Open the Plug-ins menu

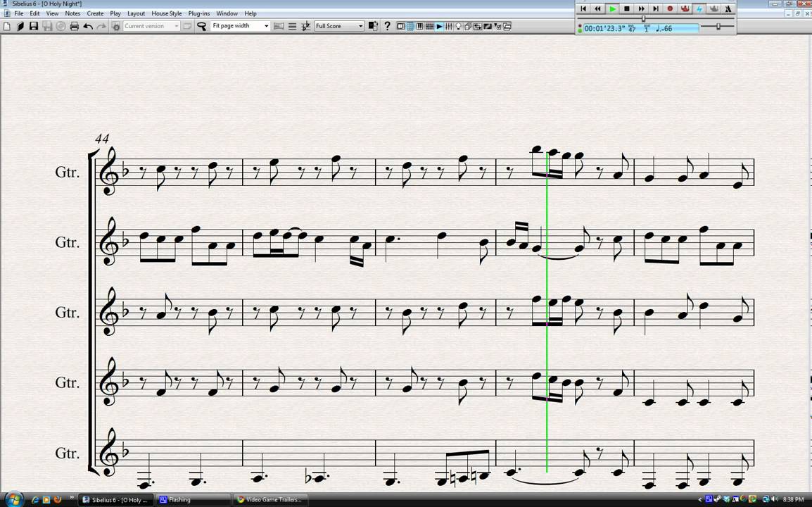point(199,13)
